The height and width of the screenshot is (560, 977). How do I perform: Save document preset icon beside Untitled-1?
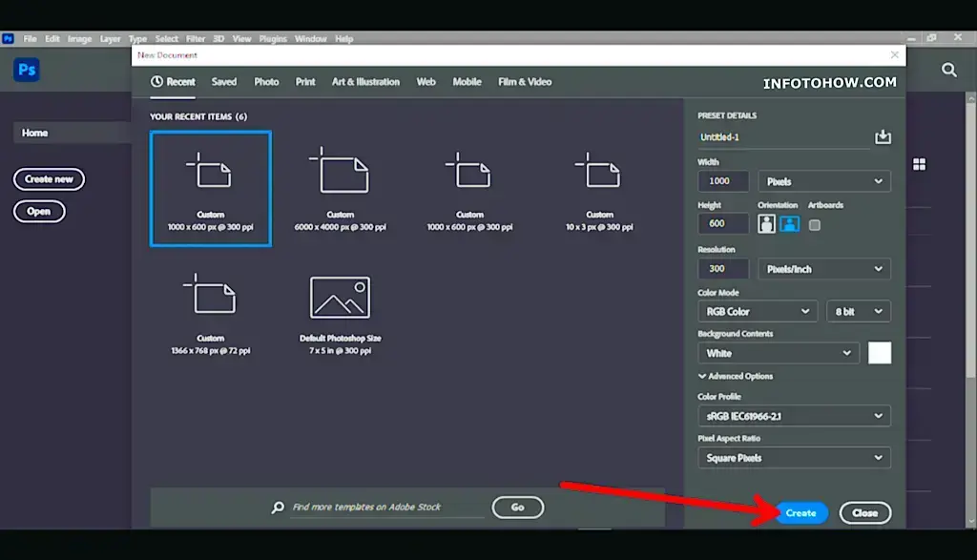click(883, 137)
